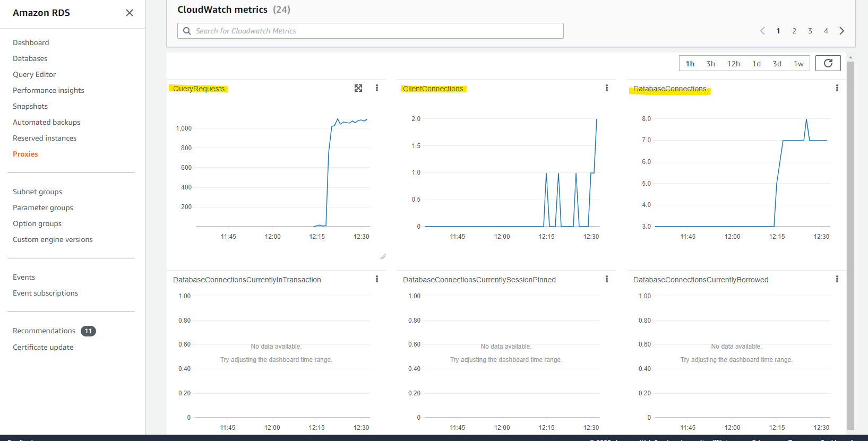
Task: Open Performance insights in sidebar
Action: pyautogui.click(x=48, y=90)
